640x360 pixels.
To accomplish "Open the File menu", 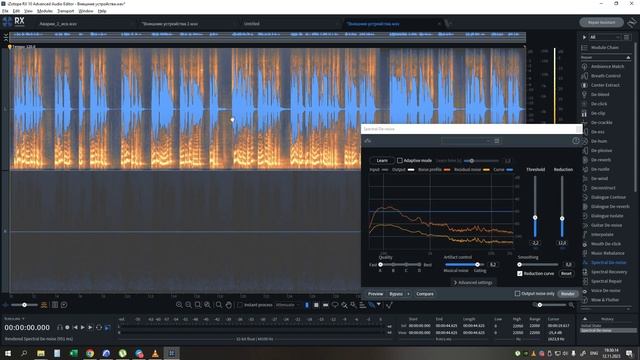I will pyautogui.click(x=5, y=11).
